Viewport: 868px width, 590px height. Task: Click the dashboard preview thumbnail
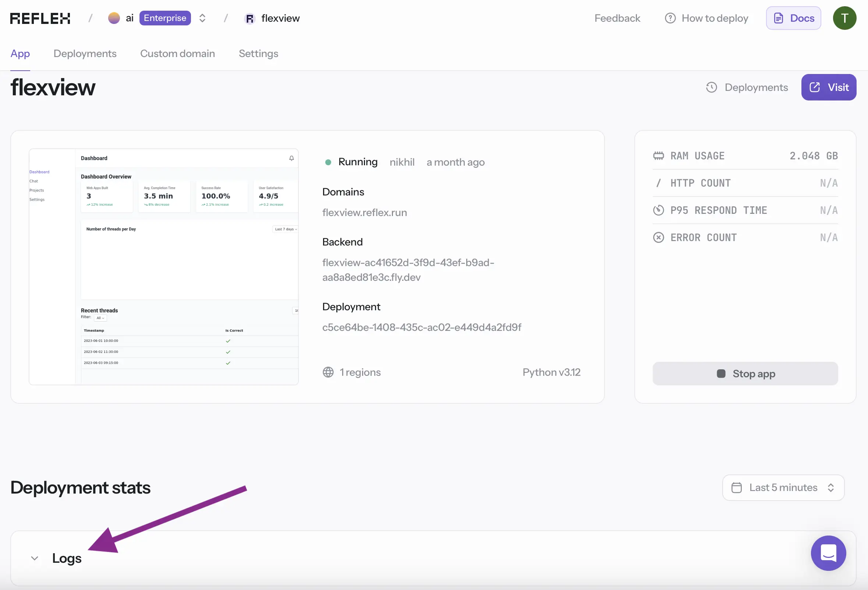click(x=164, y=267)
